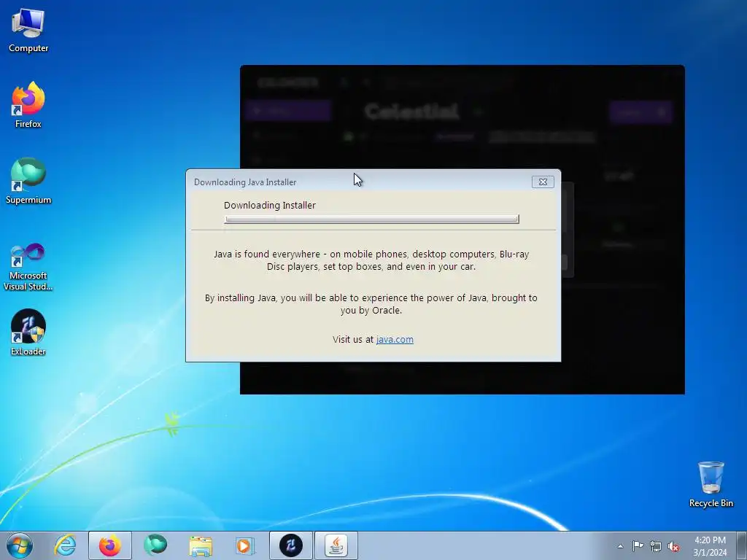Click the blurred Celestial heading in ExLoader

coord(412,112)
